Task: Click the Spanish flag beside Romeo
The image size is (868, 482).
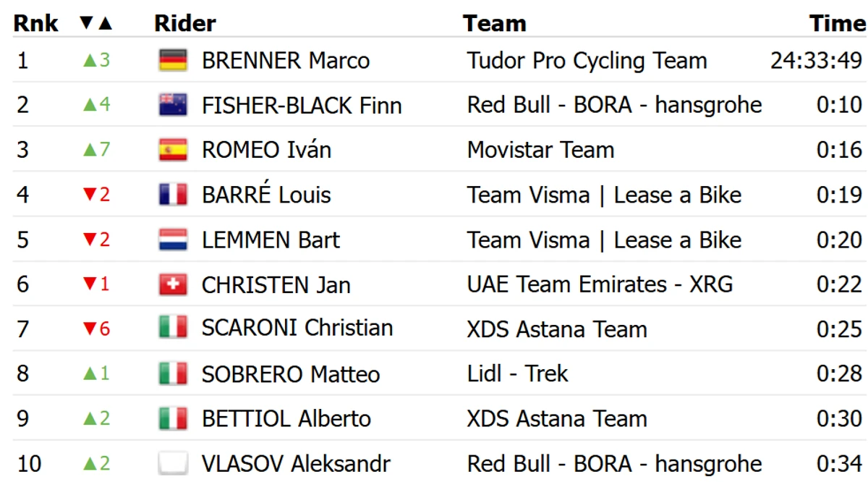Action: pos(173,150)
